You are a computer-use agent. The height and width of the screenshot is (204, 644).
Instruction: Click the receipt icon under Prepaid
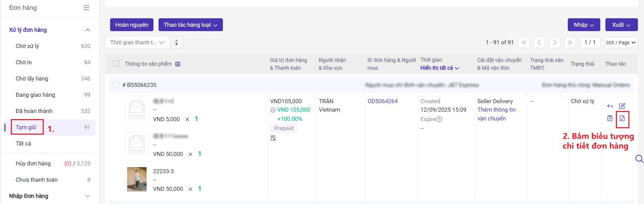(x=273, y=138)
